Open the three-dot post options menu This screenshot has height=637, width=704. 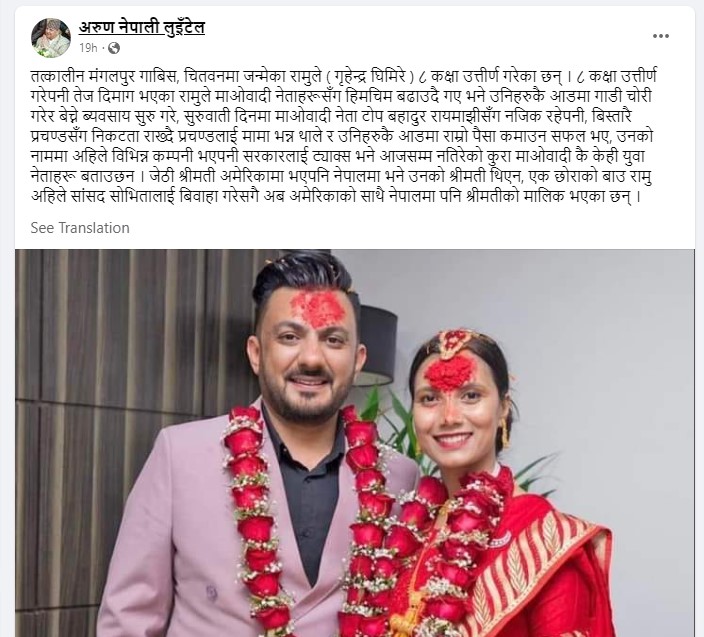point(660,36)
